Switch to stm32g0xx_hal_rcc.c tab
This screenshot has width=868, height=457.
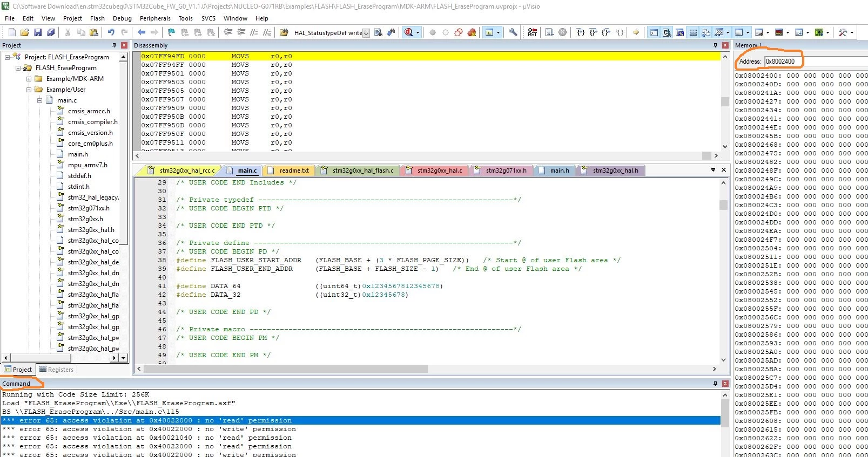pyautogui.click(x=182, y=170)
